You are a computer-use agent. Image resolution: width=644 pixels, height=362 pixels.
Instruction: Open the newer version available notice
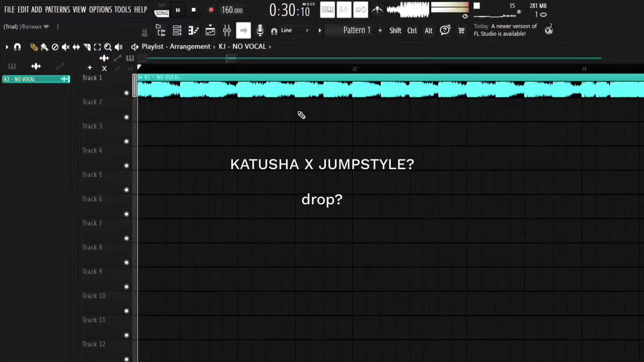coord(505,30)
